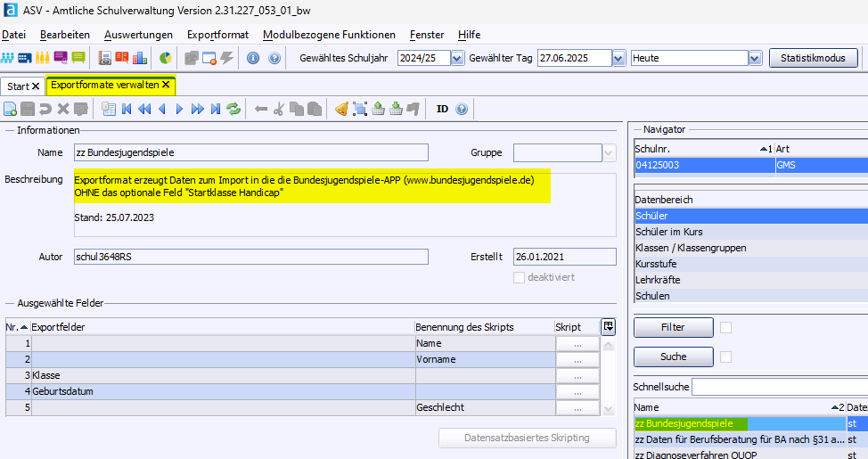The image size is (868, 459).
Task: Open the Gewähltes Schuljahr dropdown
Action: [457, 58]
